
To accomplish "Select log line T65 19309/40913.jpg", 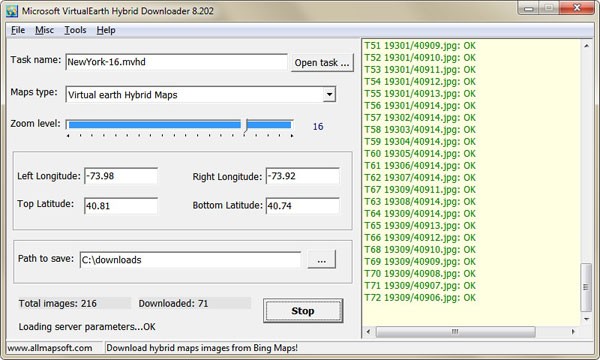I will (x=420, y=225).
